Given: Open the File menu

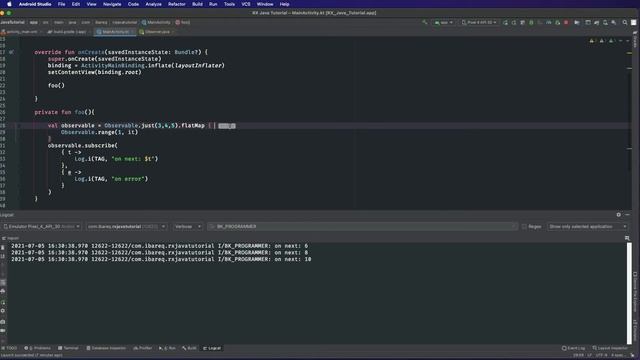Looking at the screenshot, I should pyautogui.click(x=61, y=4).
